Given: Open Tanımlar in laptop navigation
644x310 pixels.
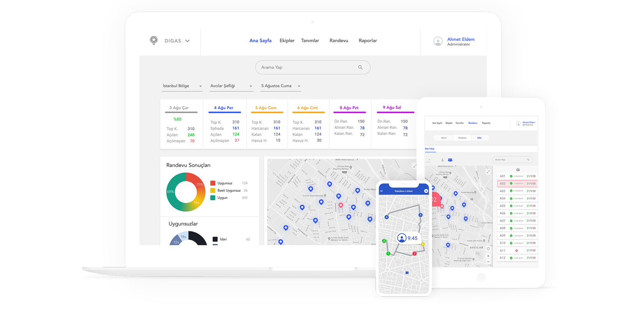Looking at the screenshot, I should tap(310, 41).
